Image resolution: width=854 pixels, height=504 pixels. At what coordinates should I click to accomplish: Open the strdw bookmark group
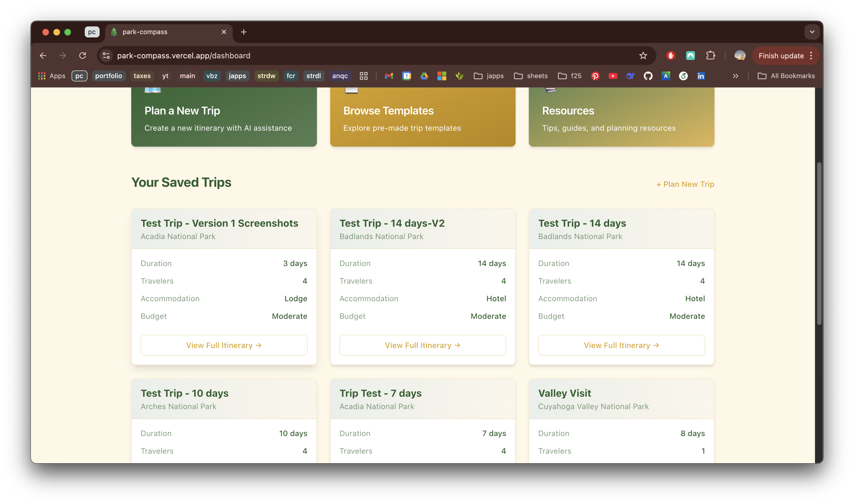click(x=267, y=76)
